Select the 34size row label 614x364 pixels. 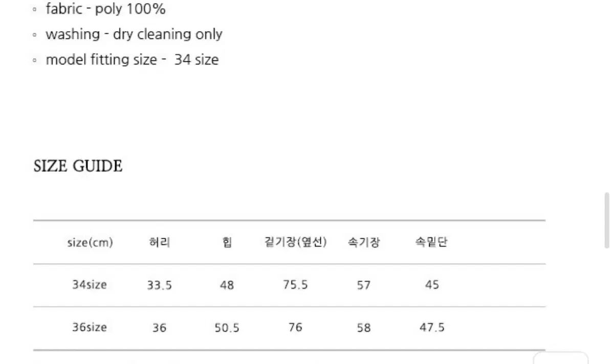pos(90,285)
